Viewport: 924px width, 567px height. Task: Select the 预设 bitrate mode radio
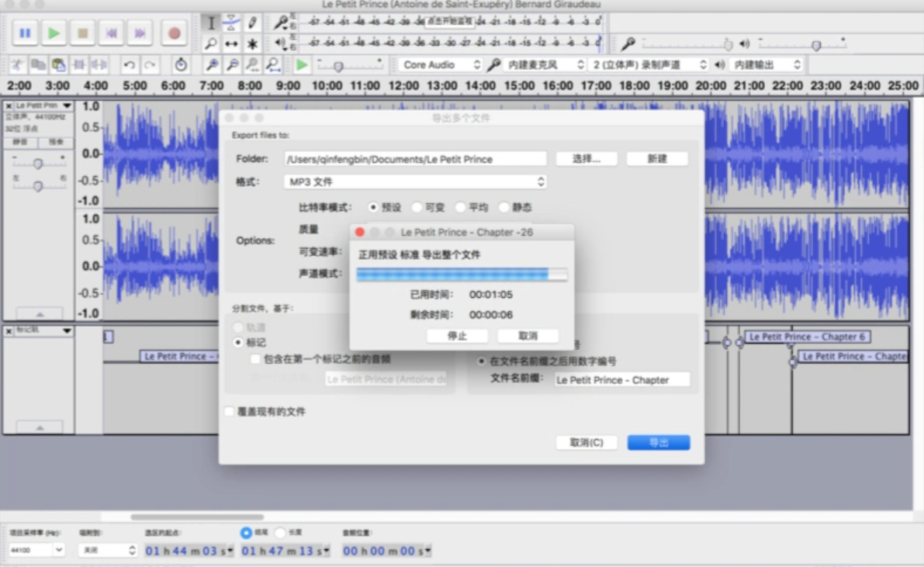pos(372,207)
